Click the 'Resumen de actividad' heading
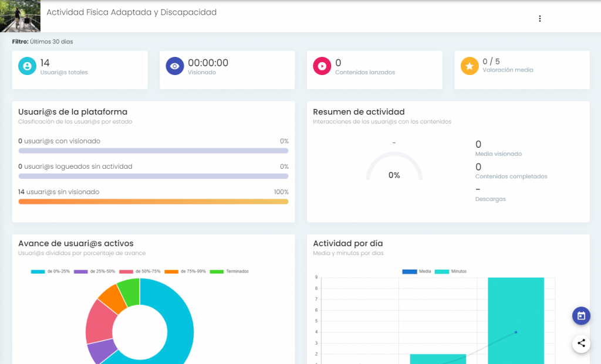 point(359,112)
